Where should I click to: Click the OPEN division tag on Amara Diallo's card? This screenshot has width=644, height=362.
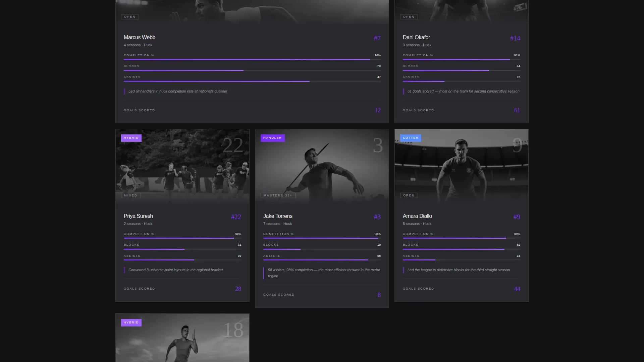point(409,195)
